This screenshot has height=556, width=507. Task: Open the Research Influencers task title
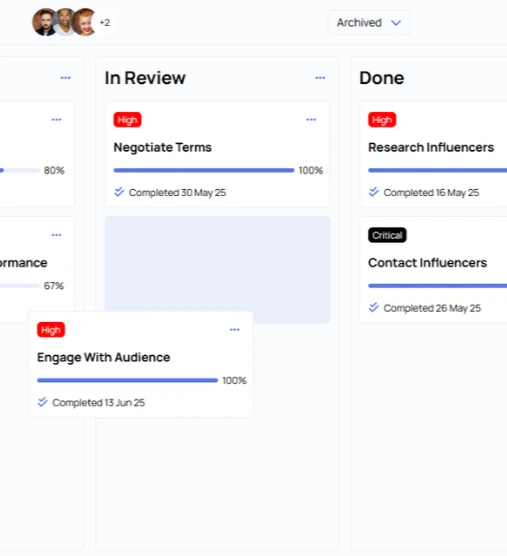pyautogui.click(x=431, y=147)
